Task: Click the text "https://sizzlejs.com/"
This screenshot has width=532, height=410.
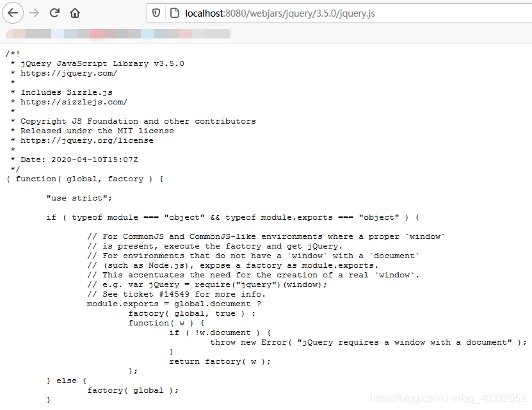Action: tap(74, 102)
